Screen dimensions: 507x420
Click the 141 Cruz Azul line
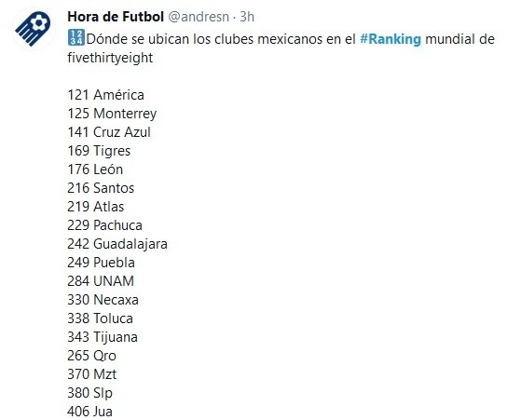(x=109, y=132)
